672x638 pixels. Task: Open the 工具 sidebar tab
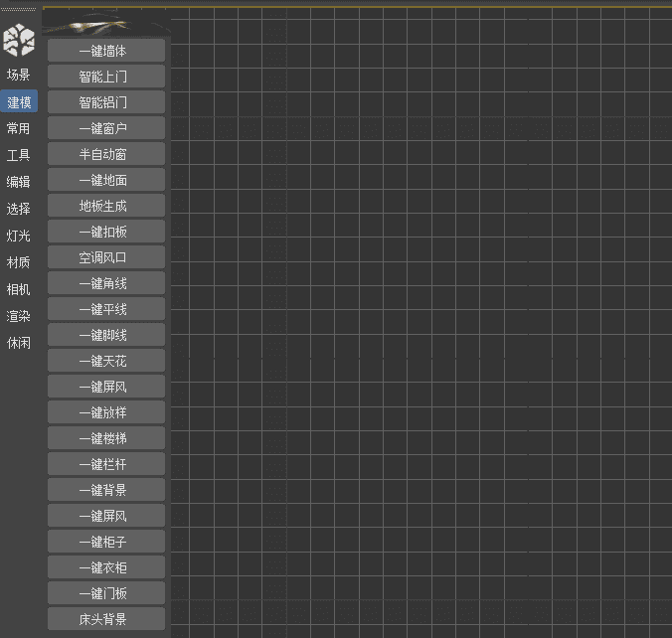(x=19, y=155)
